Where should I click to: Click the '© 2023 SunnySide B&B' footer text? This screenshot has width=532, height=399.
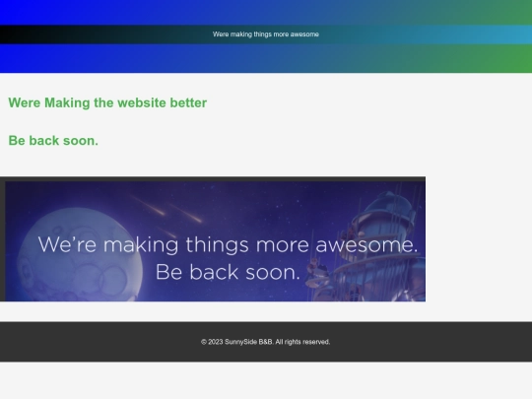tap(265, 342)
